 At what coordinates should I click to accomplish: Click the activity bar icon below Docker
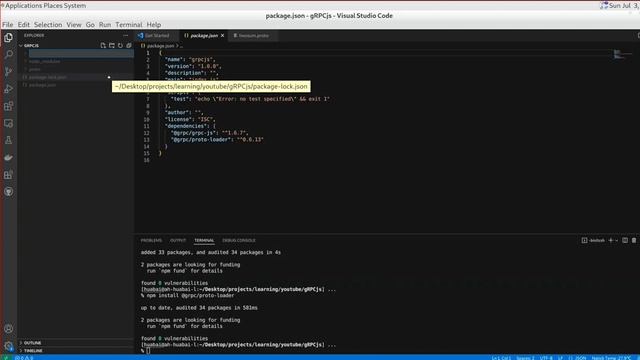click(8, 175)
